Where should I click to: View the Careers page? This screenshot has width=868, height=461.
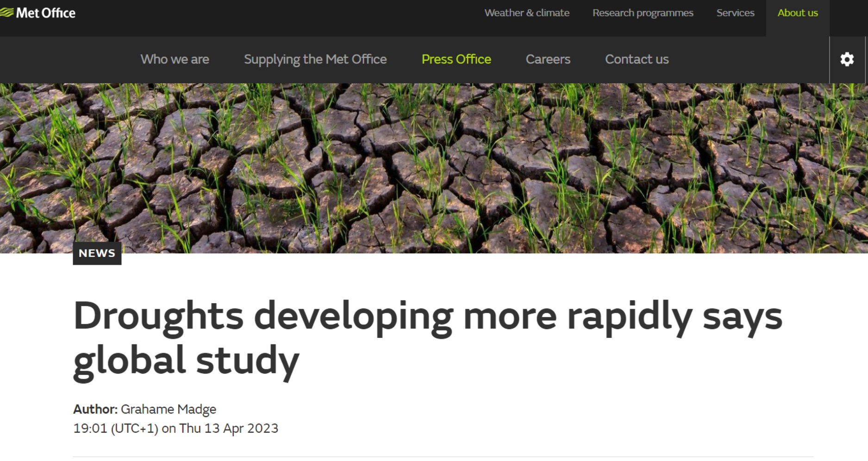pos(548,59)
